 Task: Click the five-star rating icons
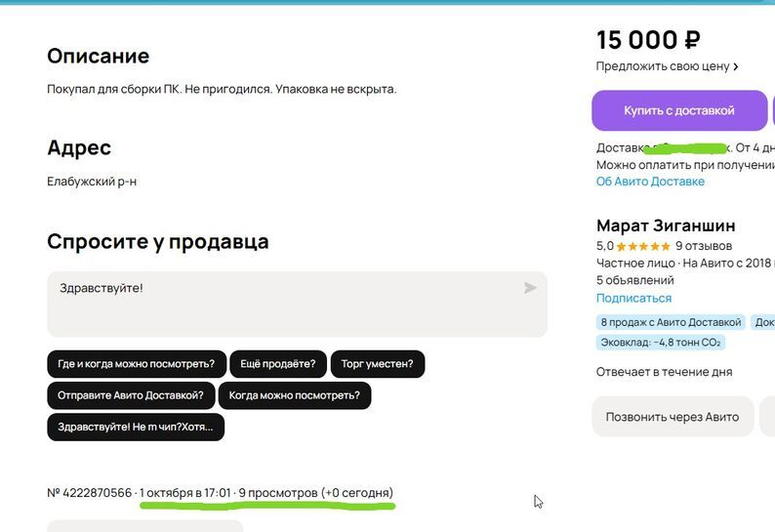point(643,246)
